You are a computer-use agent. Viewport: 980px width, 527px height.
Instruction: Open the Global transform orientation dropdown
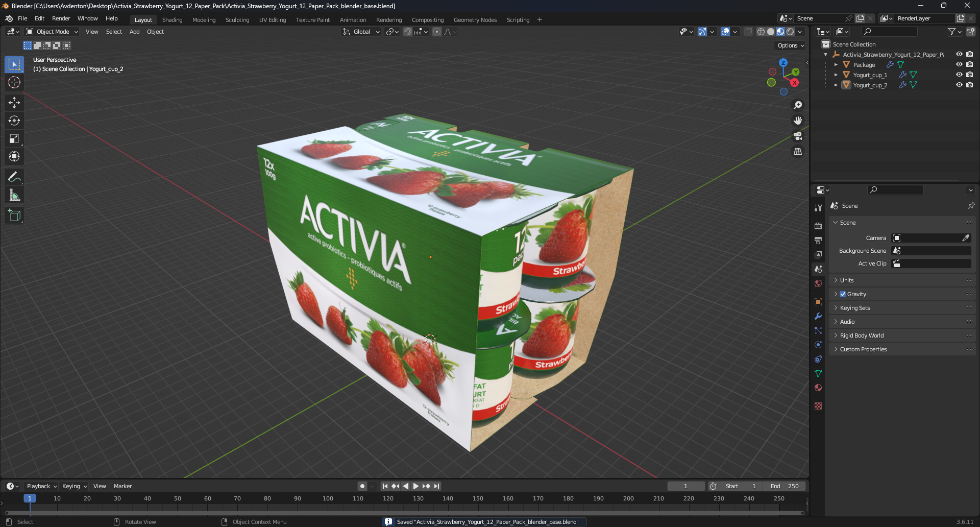coord(361,32)
